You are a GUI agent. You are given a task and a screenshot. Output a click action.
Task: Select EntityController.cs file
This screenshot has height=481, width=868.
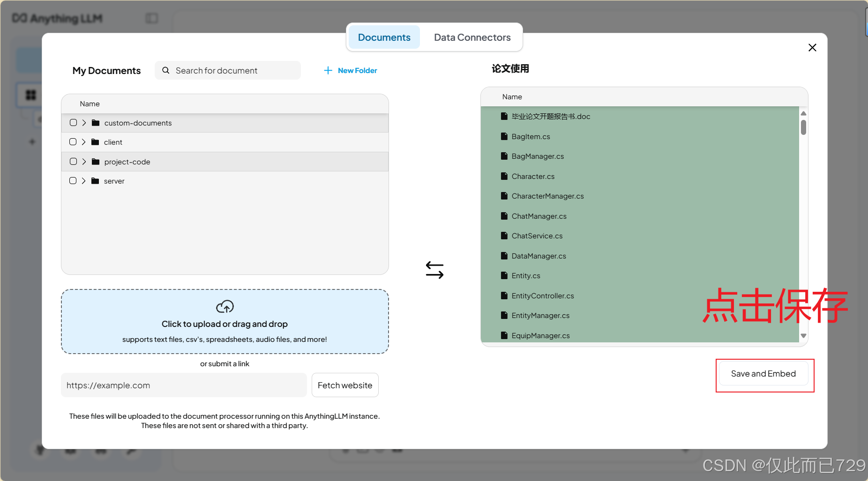[543, 296]
